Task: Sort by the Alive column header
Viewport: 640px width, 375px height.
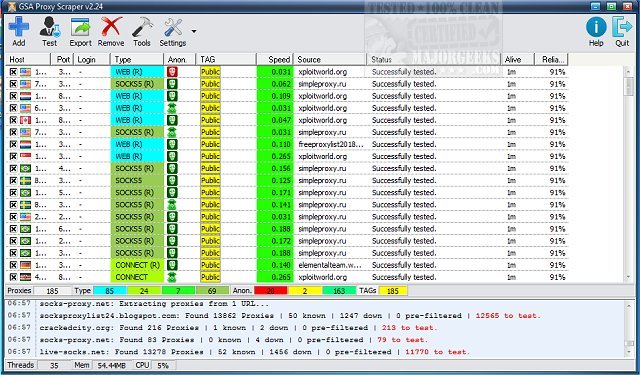Action: [518, 60]
